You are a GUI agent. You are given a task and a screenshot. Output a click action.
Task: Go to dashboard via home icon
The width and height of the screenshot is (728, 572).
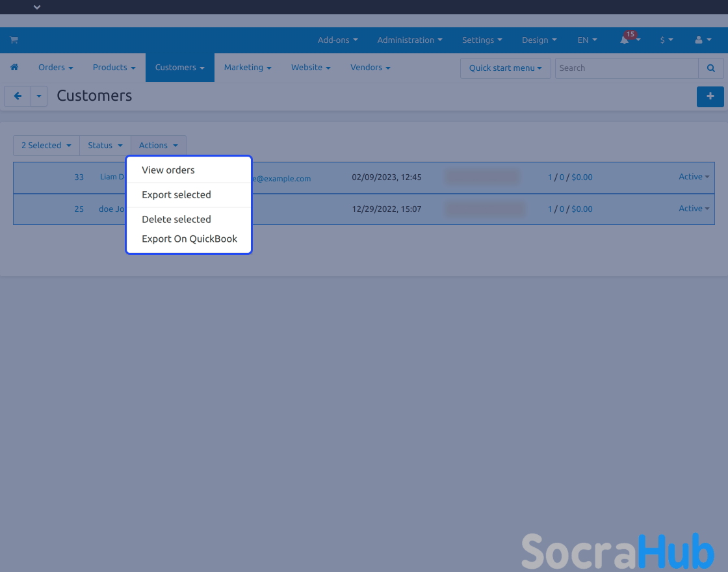pyautogui.click(x=14, y=68)
